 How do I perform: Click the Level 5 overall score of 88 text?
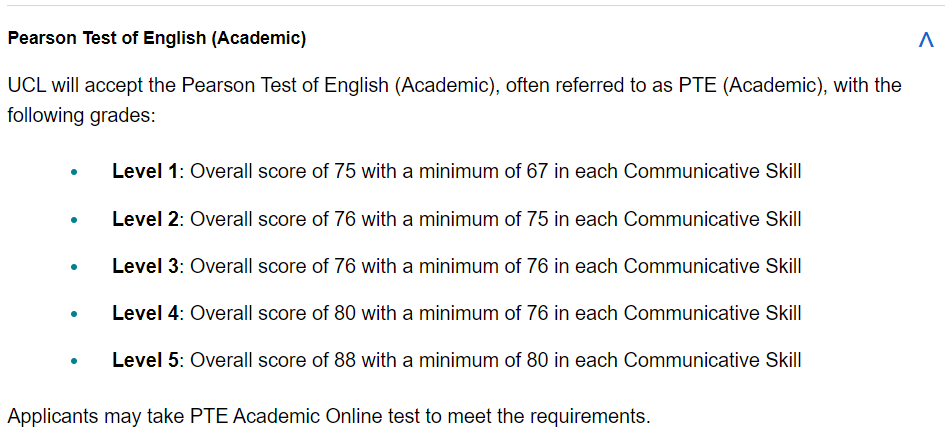[x=273, y=360]
